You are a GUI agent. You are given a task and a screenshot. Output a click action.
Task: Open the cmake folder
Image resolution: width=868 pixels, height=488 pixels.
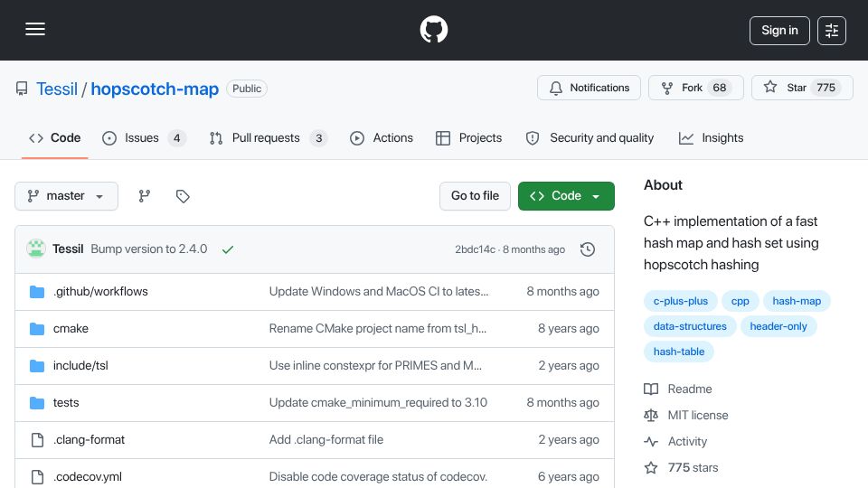coord(71,329)
